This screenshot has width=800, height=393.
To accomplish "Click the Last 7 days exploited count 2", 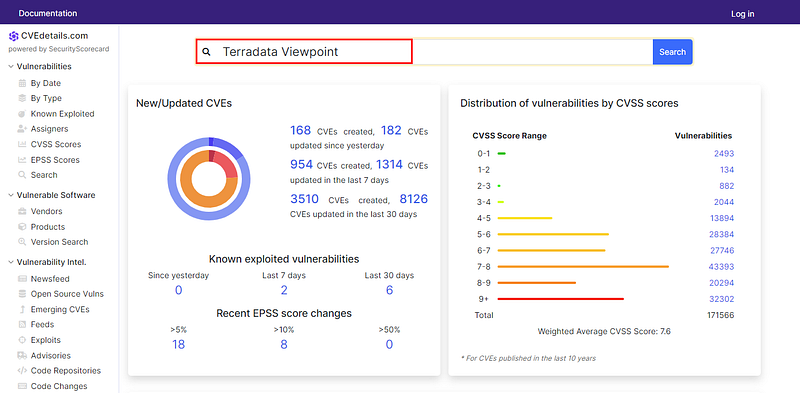I will point(284,290).
